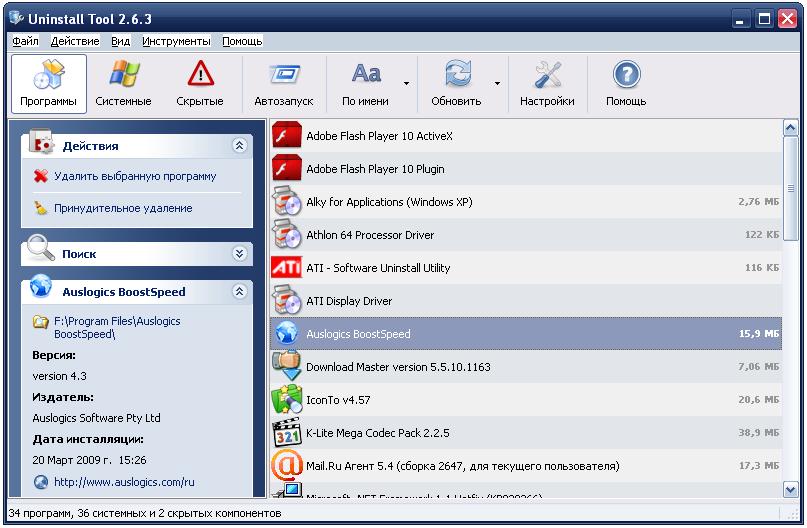807x528 pixels.
Task: Refresh list using Обновить button
Action: pyautogui.click(x=456, y=84)
